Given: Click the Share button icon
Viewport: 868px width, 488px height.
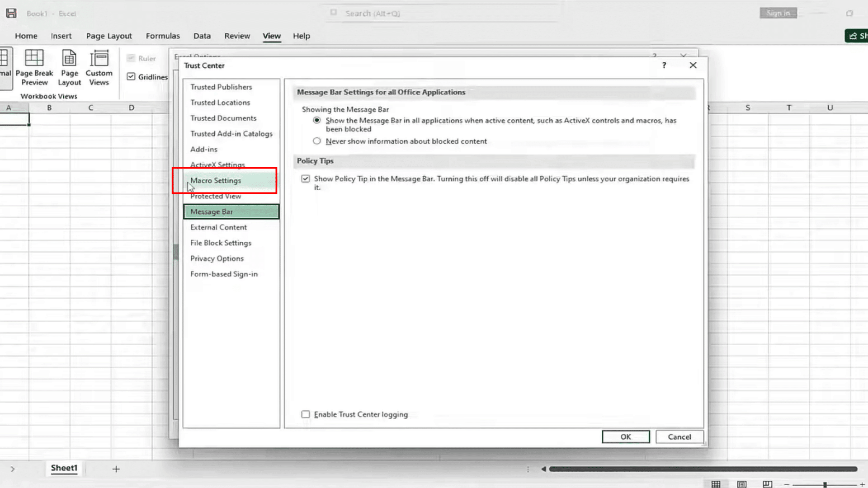Looking at the screenshot, I should coord(853,36).
